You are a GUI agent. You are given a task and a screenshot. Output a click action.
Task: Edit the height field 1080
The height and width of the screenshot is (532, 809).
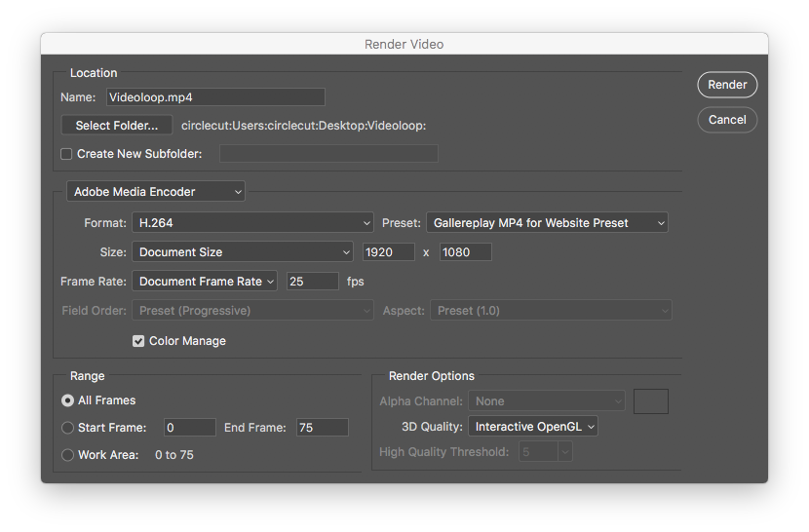[x=465, y=252]
